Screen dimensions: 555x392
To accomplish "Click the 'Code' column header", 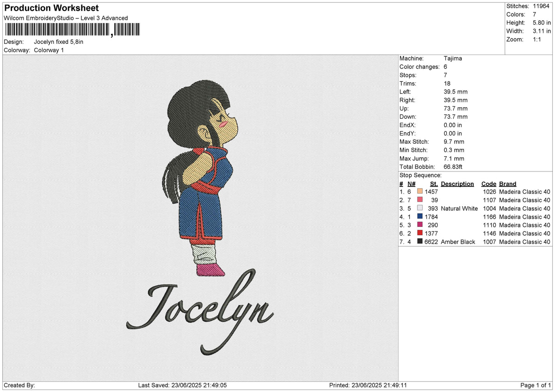I will [488, 184].
